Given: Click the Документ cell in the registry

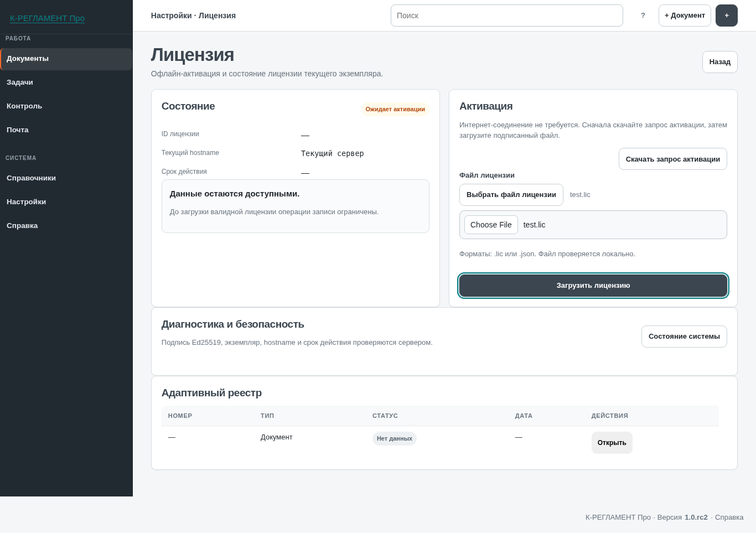Looking at the screenshot, I should (x=277, y=437).
